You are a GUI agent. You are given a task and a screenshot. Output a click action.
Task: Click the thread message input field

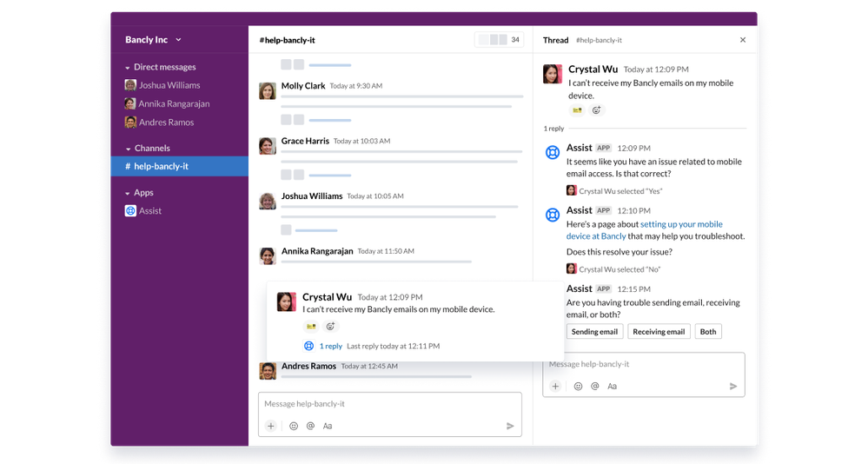pos(644,364)
